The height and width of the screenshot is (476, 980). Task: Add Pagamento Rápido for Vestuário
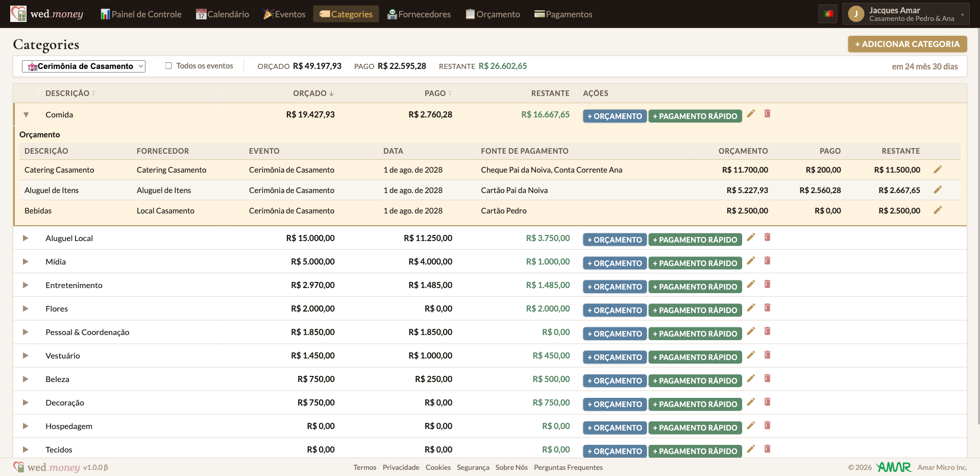pyautogui.click(x=695, y=357)
